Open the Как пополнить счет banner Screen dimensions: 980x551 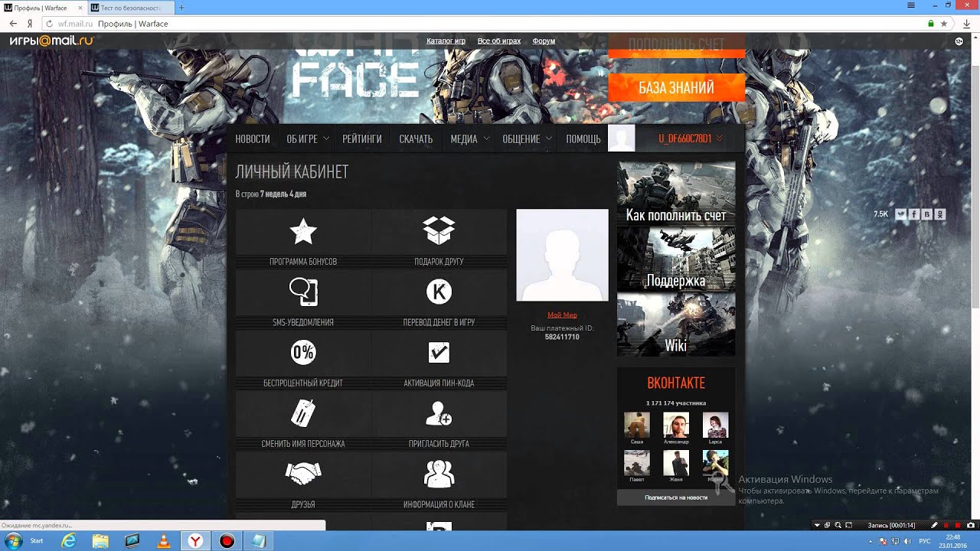pyautogui.click(x=676, y=194)
